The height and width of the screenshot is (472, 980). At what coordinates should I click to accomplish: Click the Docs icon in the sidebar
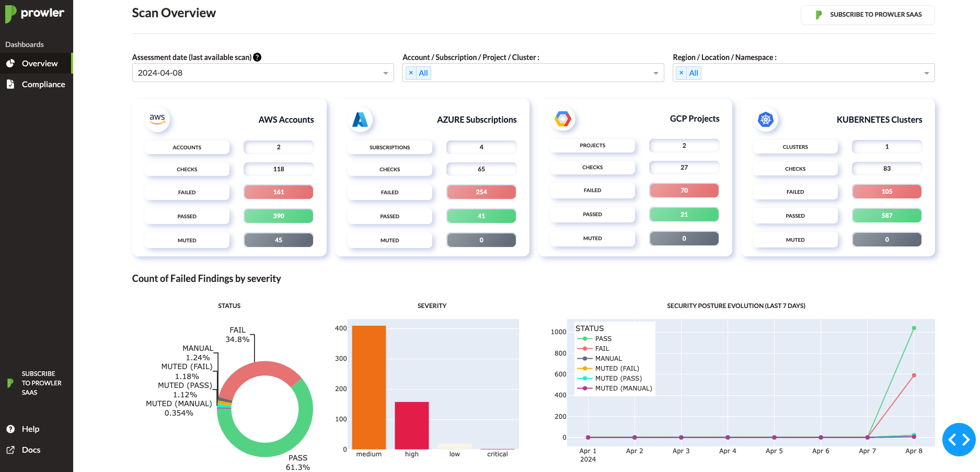click(x=11, y=450)
